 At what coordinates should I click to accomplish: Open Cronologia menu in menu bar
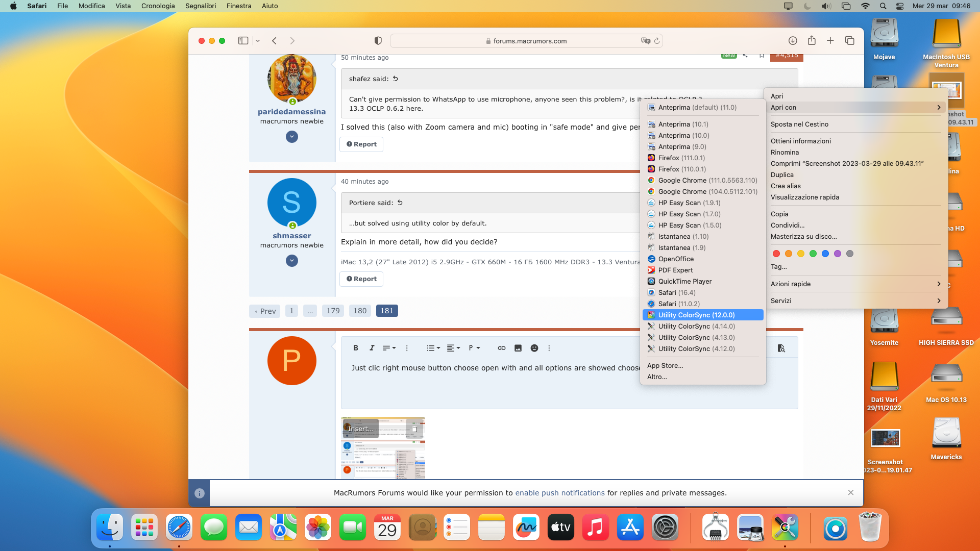click(x=158, y=6)
